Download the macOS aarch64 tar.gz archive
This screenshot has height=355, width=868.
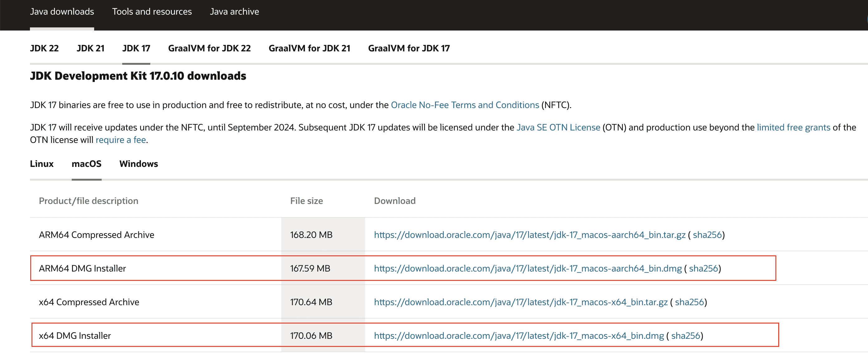click(529, 235)
